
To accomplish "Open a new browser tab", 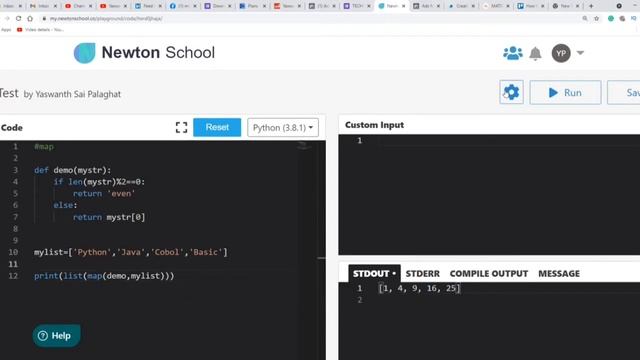I will (x=591, y=6).
